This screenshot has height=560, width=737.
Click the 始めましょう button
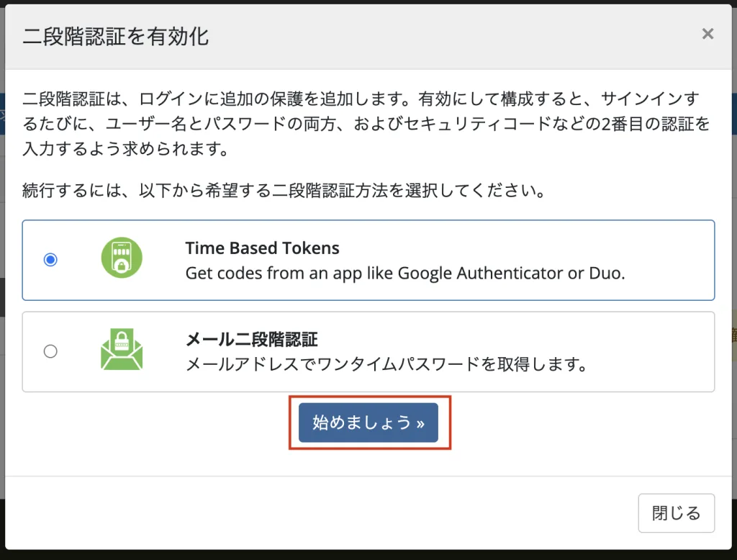click(x=369, y=423)
